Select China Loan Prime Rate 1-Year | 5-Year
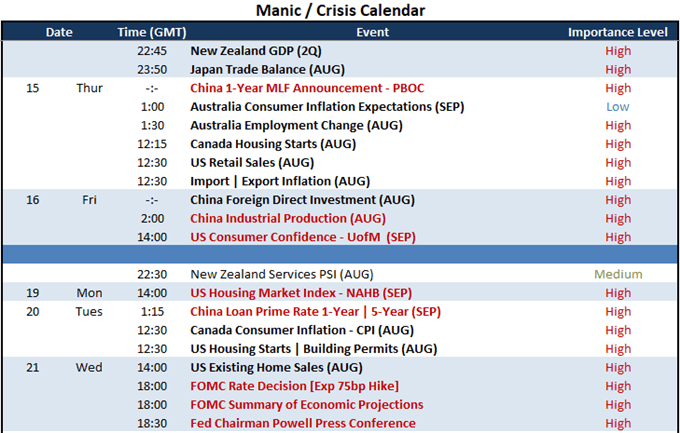The width and height of the screenshot is (680, 433). tap(315, 312)
